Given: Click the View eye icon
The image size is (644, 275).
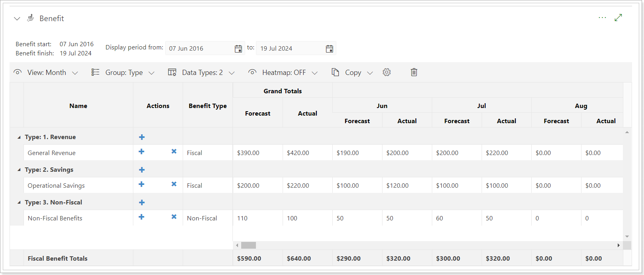Looking at the screenshot, I should click(18, 72).
